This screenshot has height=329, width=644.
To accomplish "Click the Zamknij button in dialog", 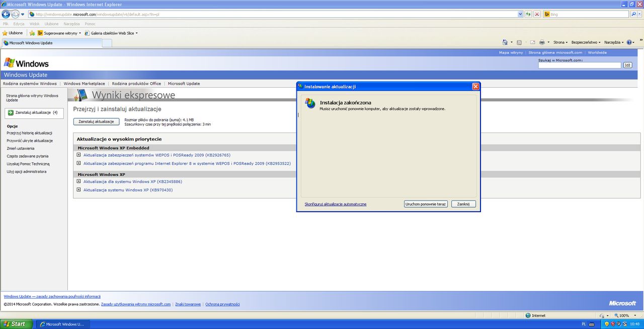I will click(x=463, y=204).
